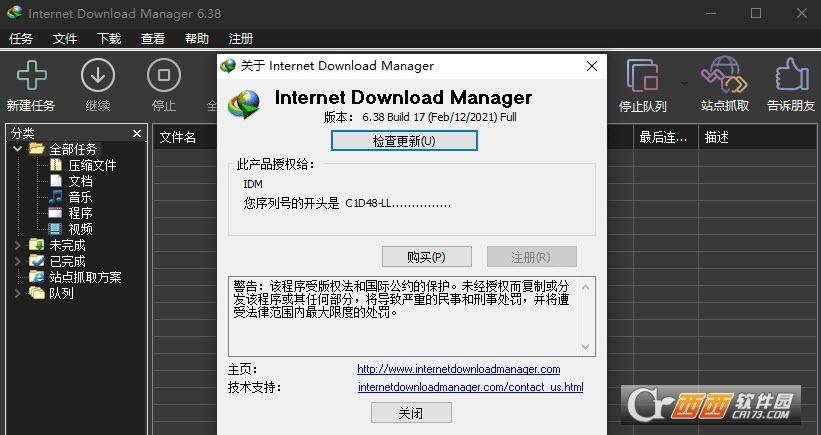Click the 站点抓取方案 tree icon
The width and height of the screenshot is (821, 435).
point(37,276)
